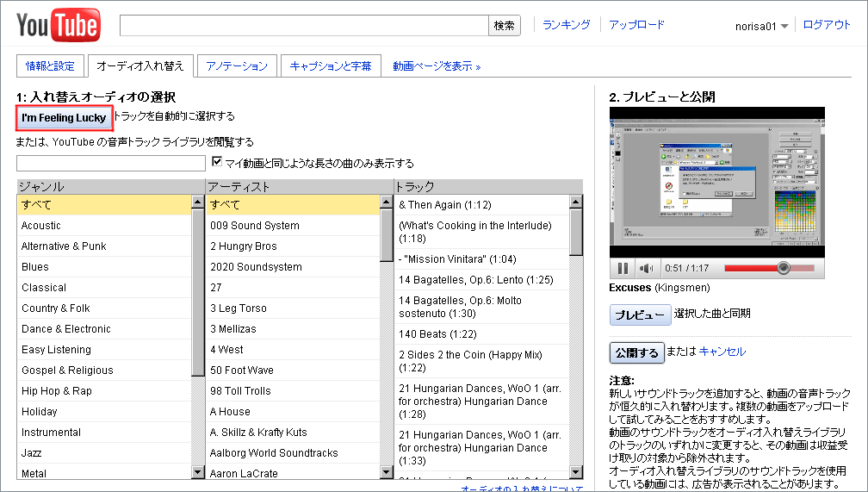Click genre list scroll up arrow
This screenshot has height=492, width=868.
pos(198,202)
